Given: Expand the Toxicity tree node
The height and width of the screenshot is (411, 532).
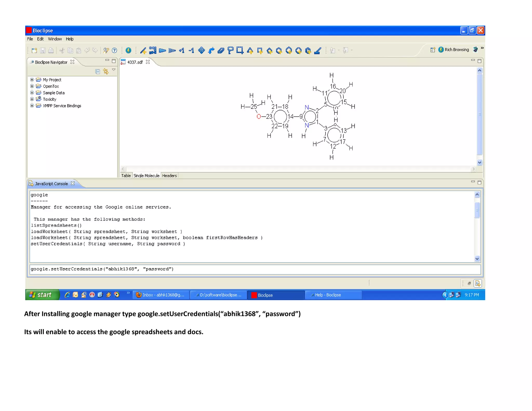Looking at the screenshot, I should [x=32, y=99].
